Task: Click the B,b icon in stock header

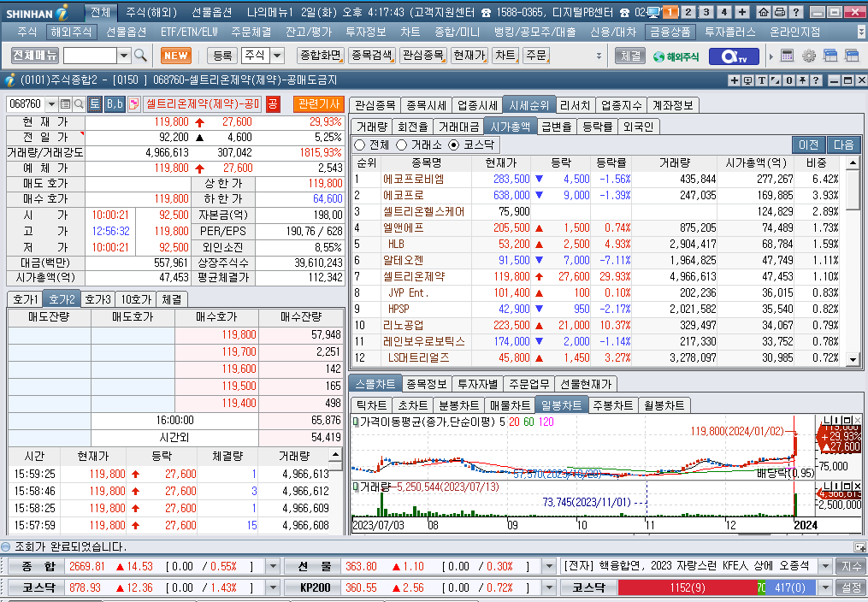Action: (115, 104)
